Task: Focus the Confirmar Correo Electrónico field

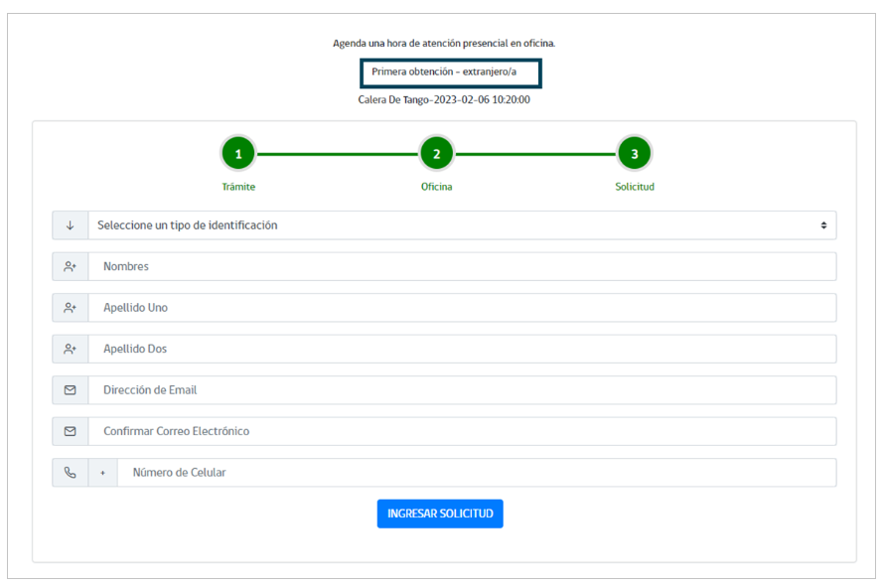Action: pos(462,431)
